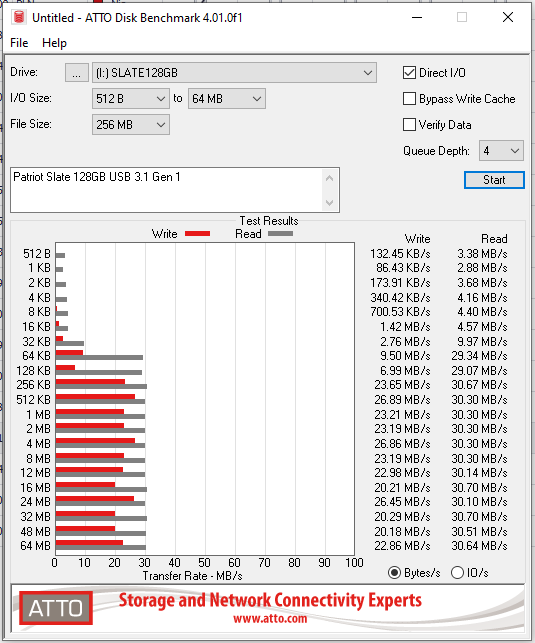Open the File menu

tap(19, 43)
